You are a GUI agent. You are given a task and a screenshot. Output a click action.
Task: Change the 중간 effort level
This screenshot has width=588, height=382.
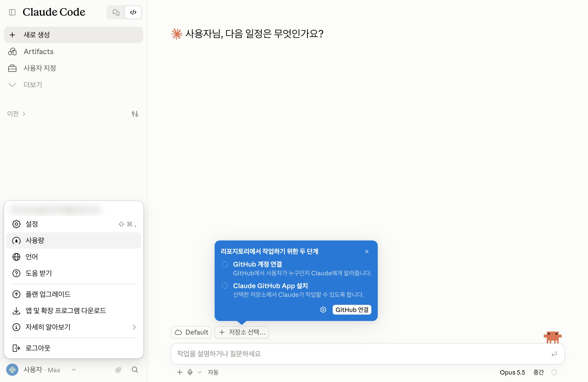539,372
